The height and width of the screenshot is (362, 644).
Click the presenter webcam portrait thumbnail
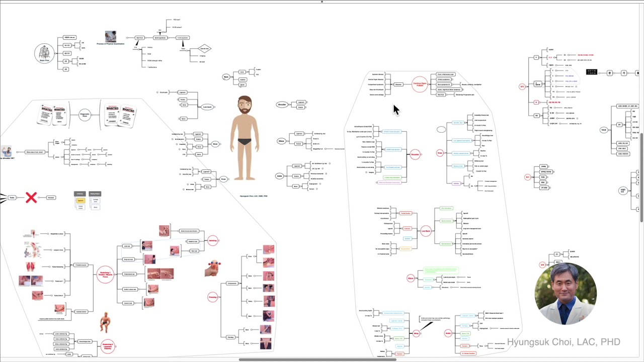[x=566, y=294]
